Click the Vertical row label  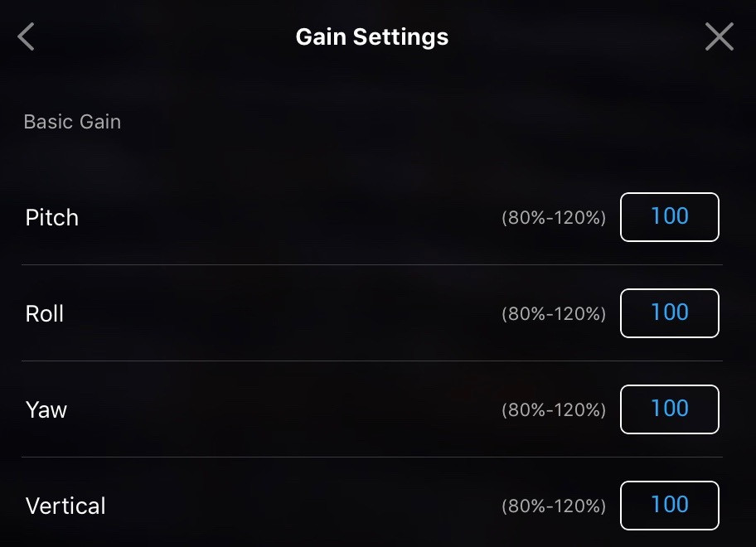pyautogui.click(x=65, y=506)
